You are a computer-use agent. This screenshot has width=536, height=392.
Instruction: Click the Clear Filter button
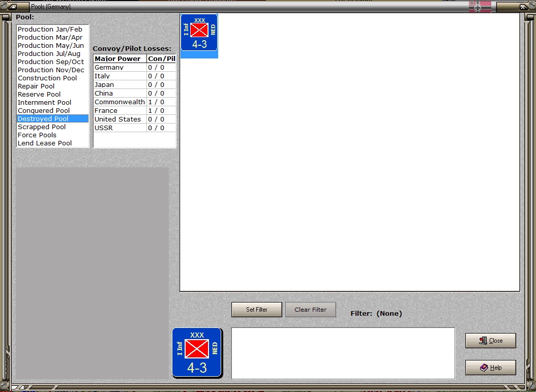tap(310, 310)
